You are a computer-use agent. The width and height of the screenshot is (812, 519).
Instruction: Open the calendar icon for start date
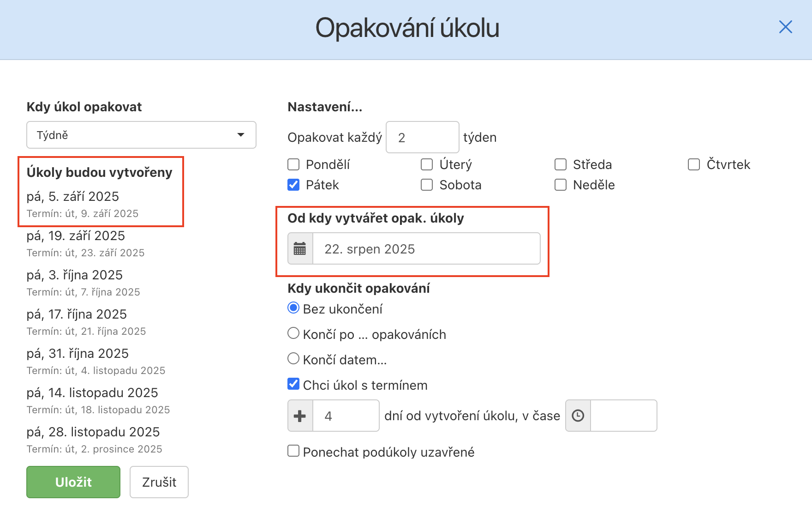pos(300,249)
